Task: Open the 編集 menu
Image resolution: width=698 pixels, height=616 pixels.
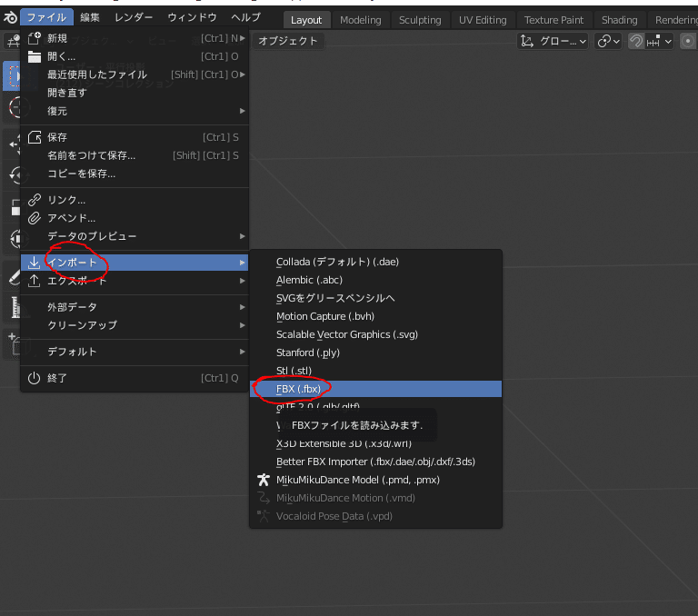Action: tap(89, 18)
